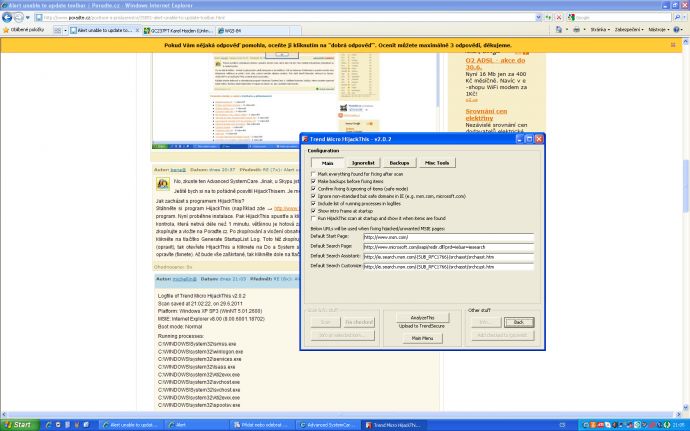Click the Main Menu button in HijackThis
The width and height of the screenshot is (690, 431).
tap(422, 338)
